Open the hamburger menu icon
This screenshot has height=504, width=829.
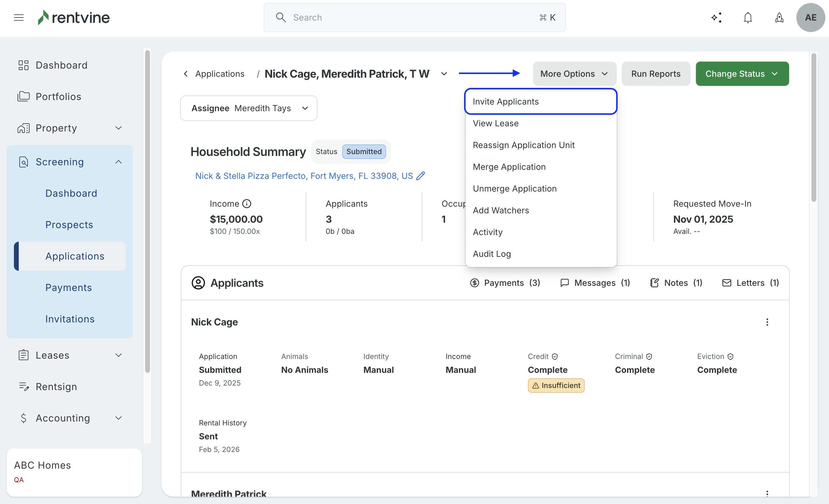coord(18,18)
